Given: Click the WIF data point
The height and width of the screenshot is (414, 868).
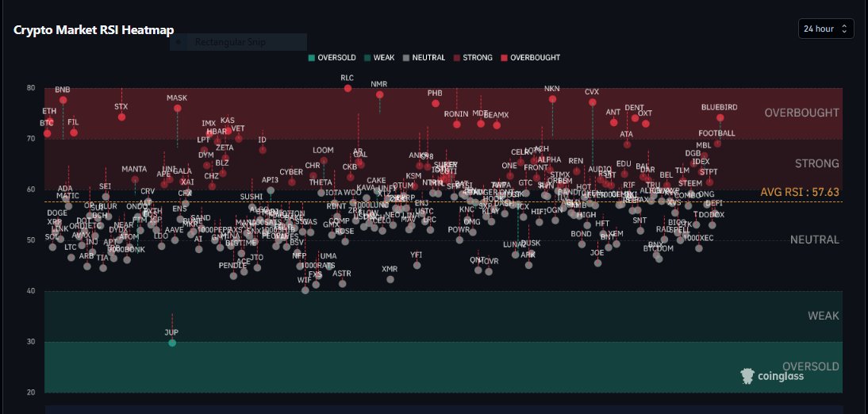Looking at the screenshot, I should point(305,290).
